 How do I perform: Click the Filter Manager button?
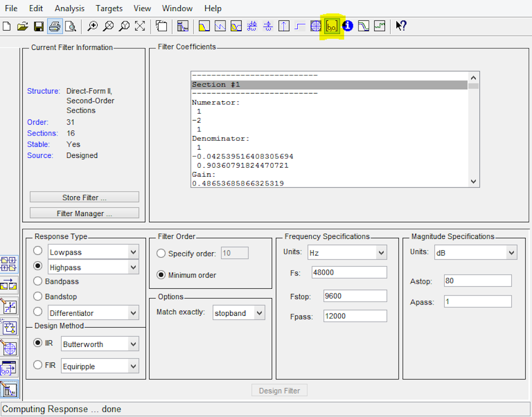click(x=85, y=213)
